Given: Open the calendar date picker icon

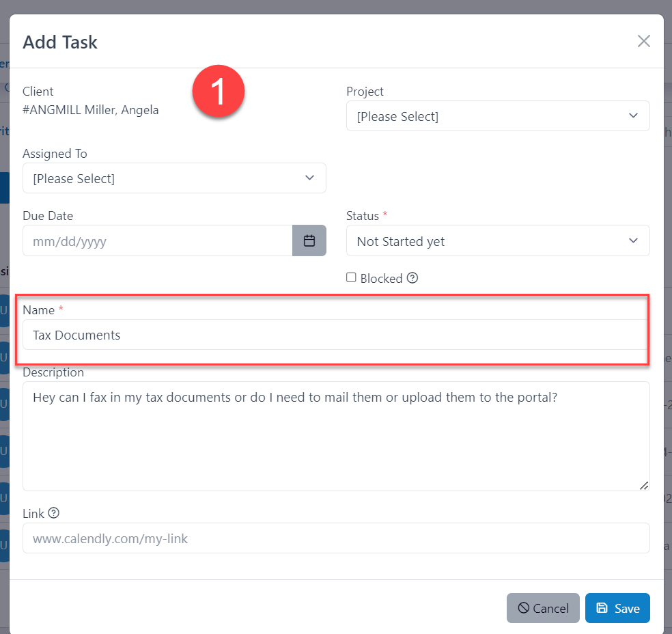Looking at the screenshot, I should [x=309, y=240].
